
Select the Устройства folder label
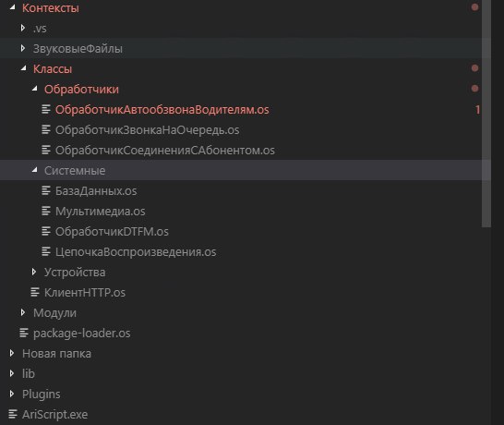[75, 273]
